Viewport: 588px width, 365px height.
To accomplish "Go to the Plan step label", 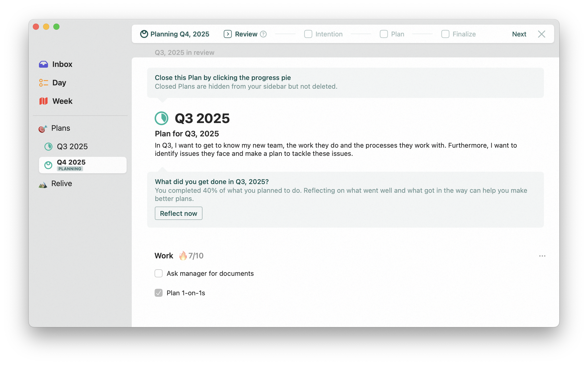I will [398, 34].
